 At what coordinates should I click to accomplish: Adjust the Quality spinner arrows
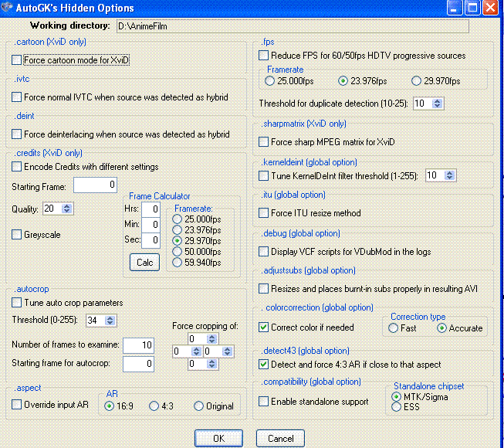click(66, 209)
